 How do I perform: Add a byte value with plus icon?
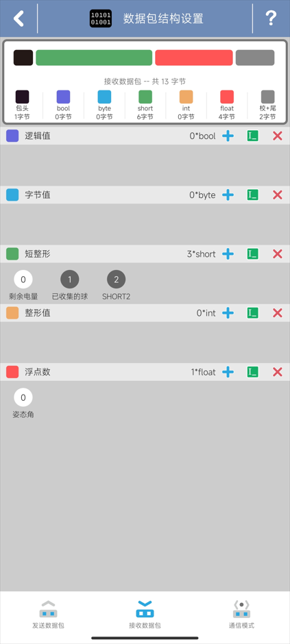[x=228, y=195]
